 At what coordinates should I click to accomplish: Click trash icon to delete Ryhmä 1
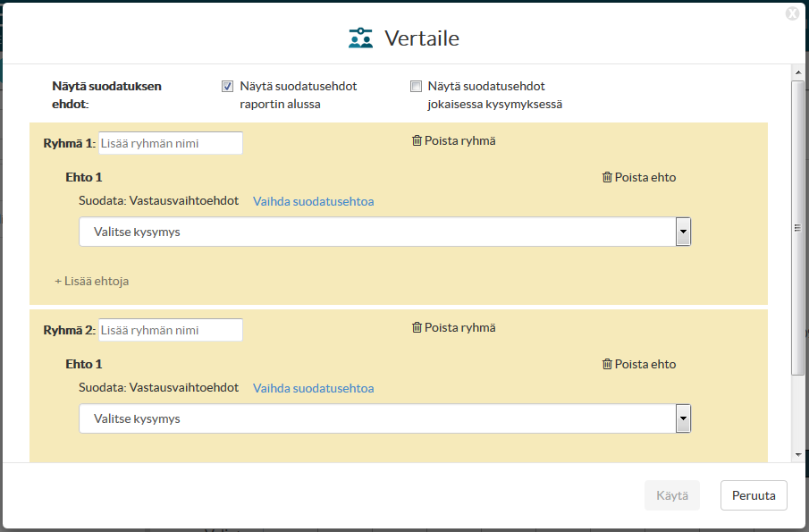click(417, 140)
